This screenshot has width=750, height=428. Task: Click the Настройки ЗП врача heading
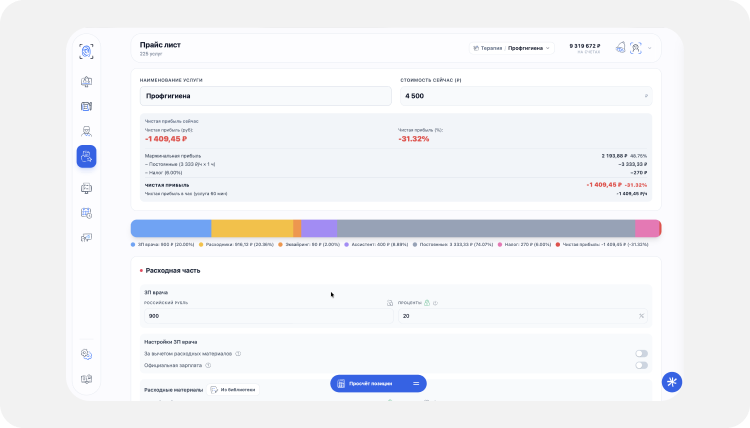(171, 342)
